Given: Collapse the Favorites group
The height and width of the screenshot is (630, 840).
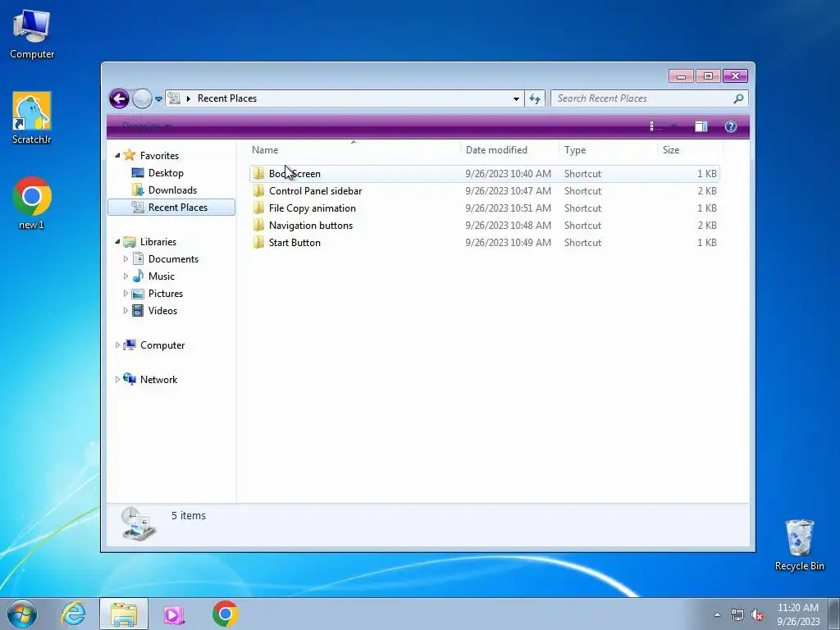Looking at the screenshot, I should (117, 155).
